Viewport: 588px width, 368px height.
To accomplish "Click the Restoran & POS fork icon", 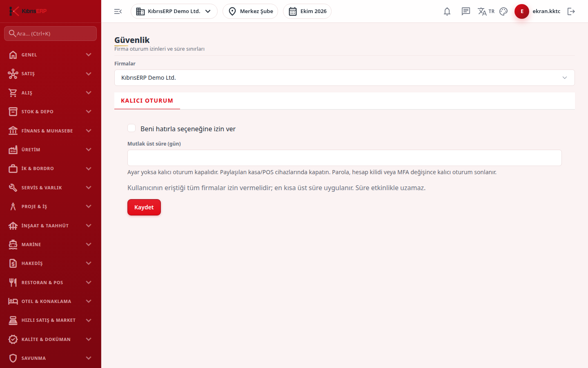I will 13,283.
